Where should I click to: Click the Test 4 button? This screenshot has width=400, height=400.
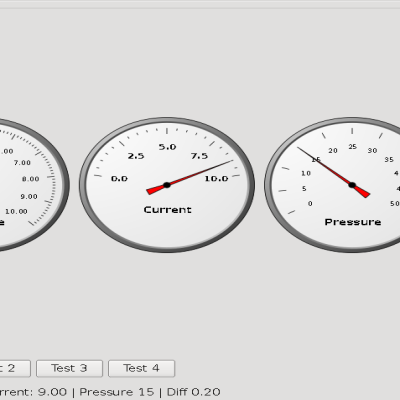tap(142, 368)
